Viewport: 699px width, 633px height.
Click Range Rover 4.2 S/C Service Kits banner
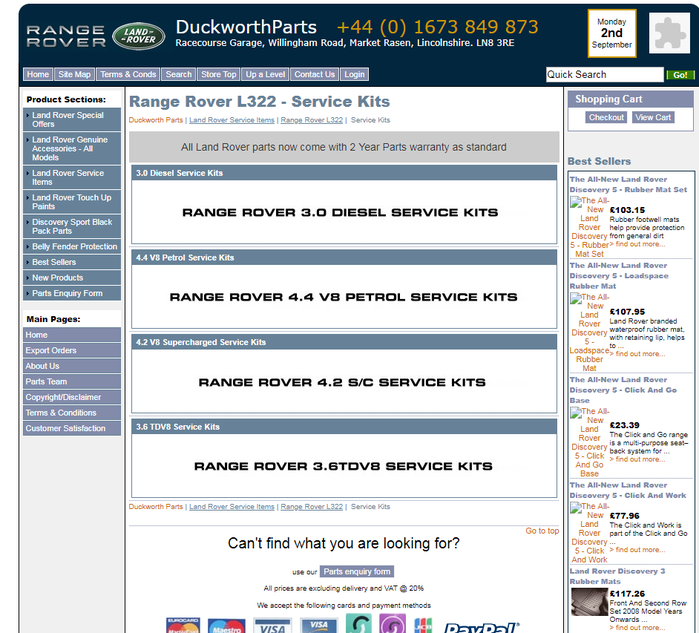pos(344,382)
